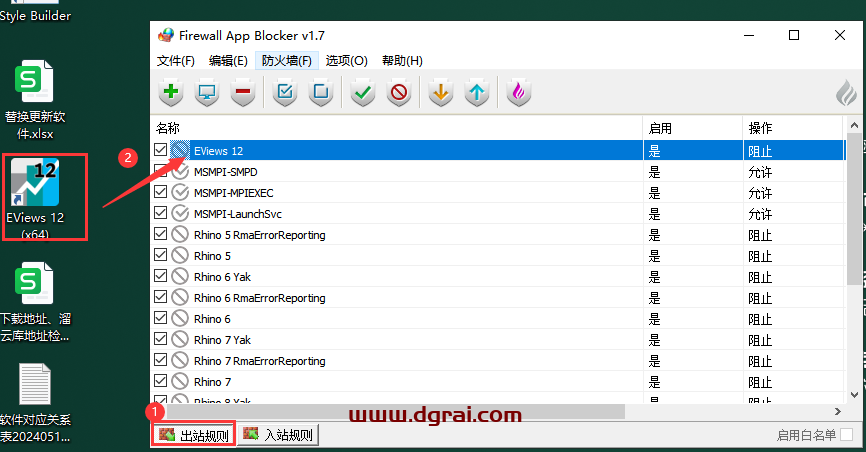Click the vertical scrollbar up arrow

(854, 125)
